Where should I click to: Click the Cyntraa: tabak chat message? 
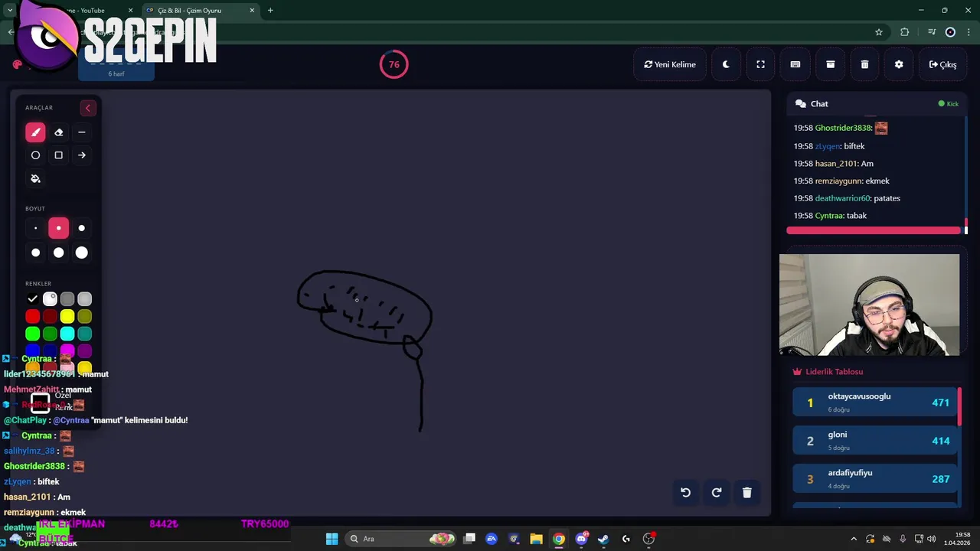pos(830,216)
